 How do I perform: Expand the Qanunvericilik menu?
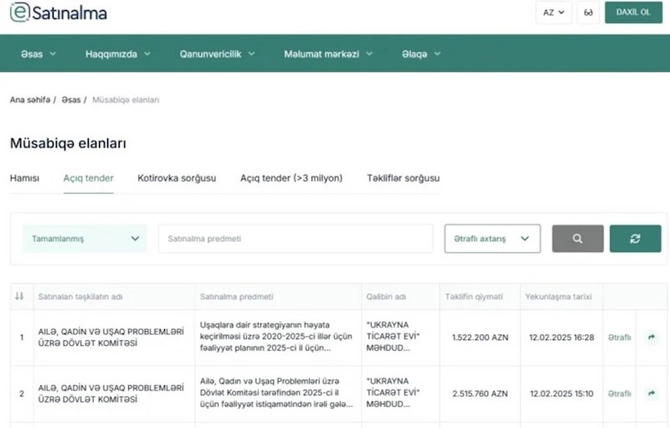217,54
